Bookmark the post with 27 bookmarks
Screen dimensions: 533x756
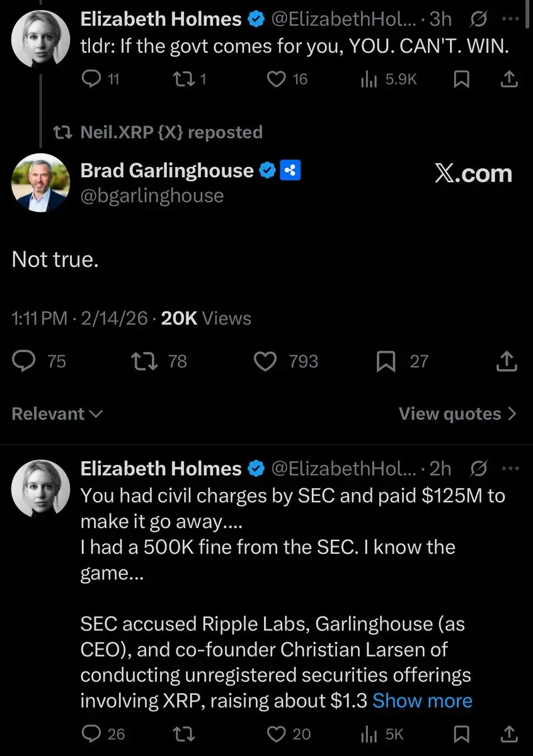402,361
